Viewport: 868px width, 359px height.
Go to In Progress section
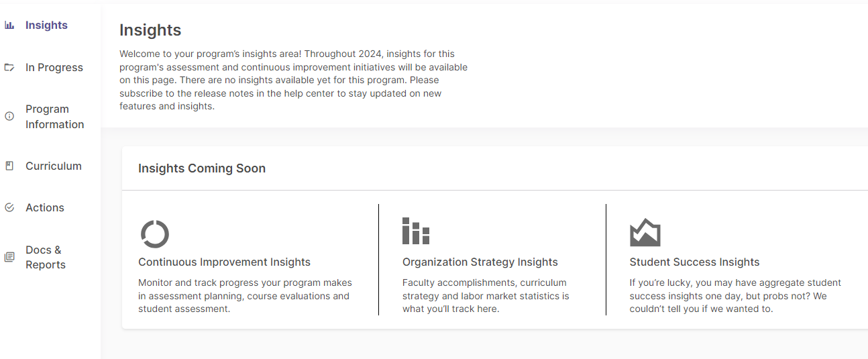54,67
